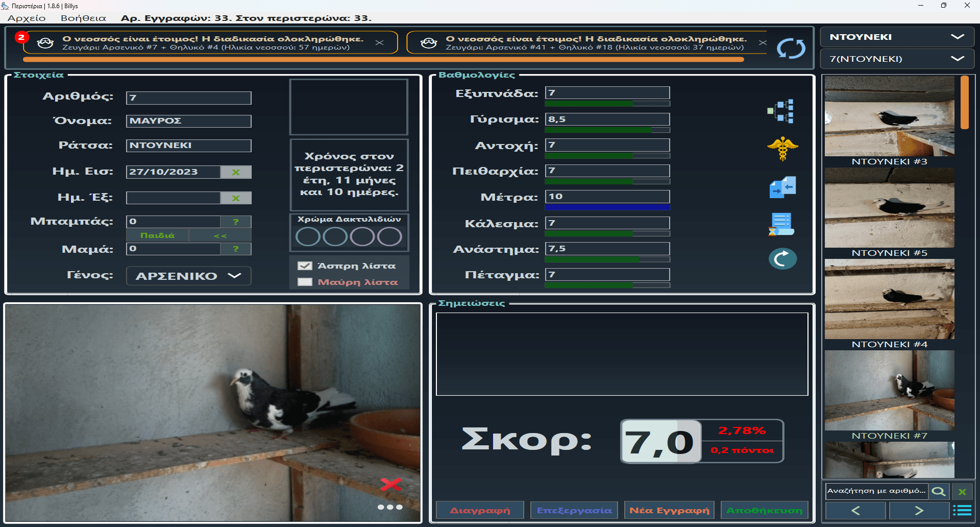This screenshot has width=980, height=527.
Task: Click the search by number field
Action: point(876,491)
